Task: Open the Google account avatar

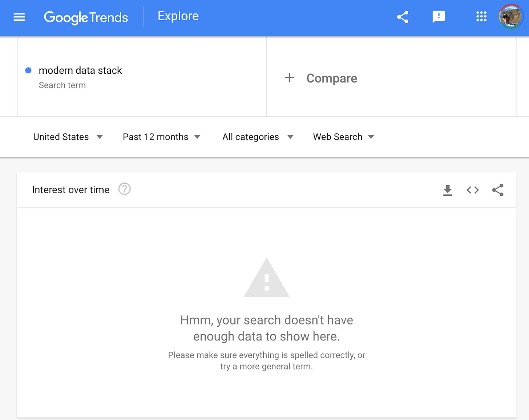Action: pos(511,16)
